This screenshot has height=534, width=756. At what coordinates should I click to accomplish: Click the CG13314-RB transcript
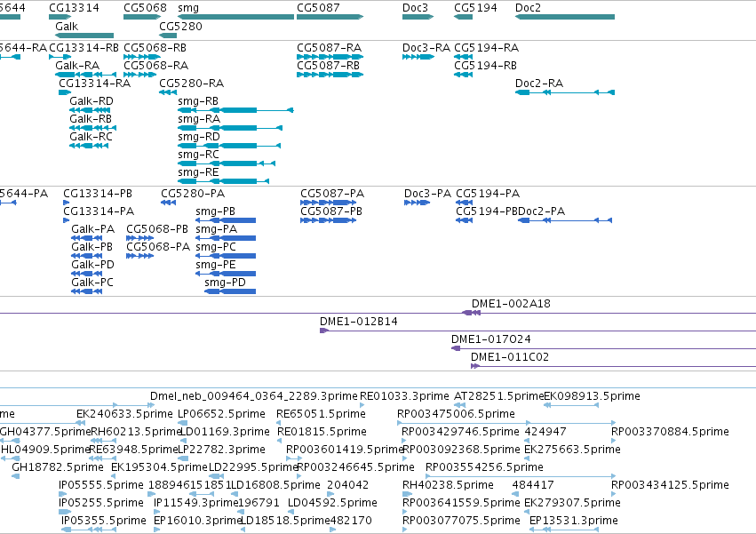(x=60, y=57)
